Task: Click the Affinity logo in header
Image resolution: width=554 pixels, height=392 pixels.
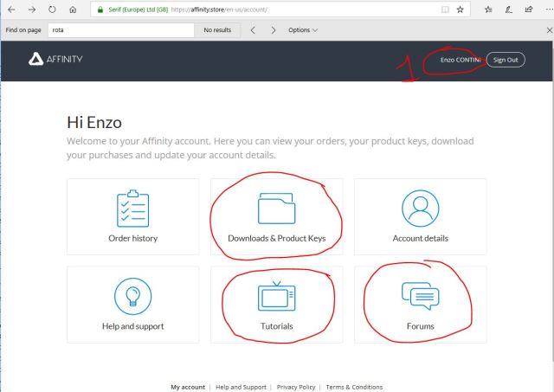Action: (56, 60)
